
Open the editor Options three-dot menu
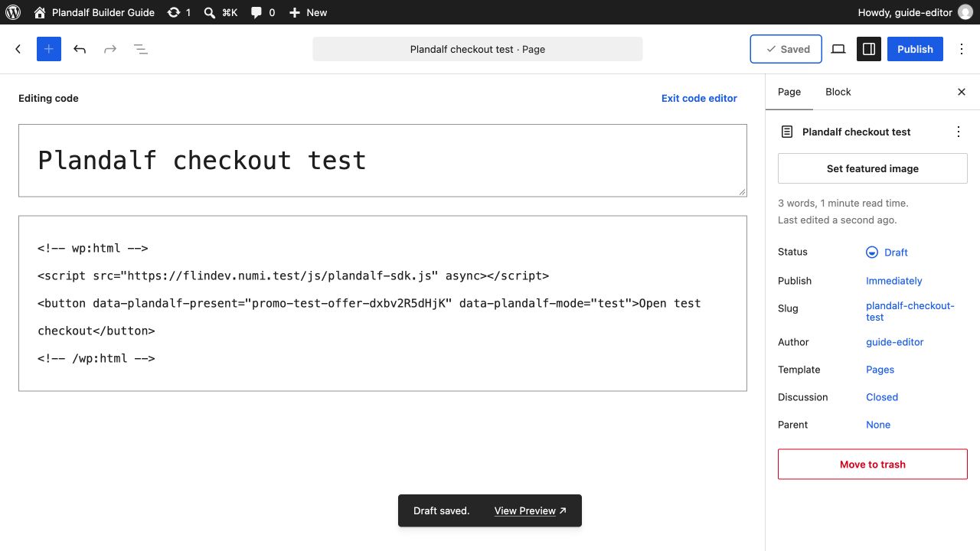click(962, 49)
